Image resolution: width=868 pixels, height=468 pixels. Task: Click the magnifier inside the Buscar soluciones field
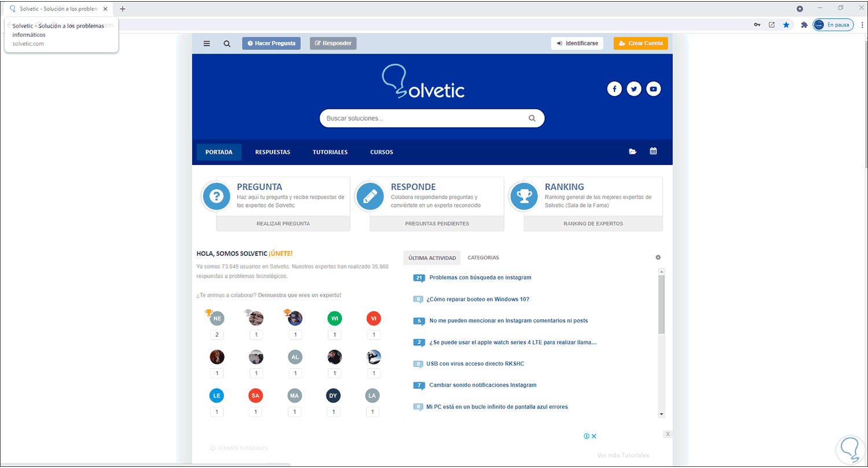532,118
